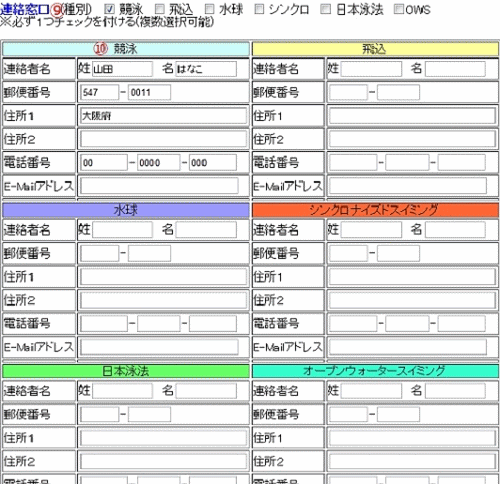Click the 住所2 field in 水球 section

click(163, 300)
